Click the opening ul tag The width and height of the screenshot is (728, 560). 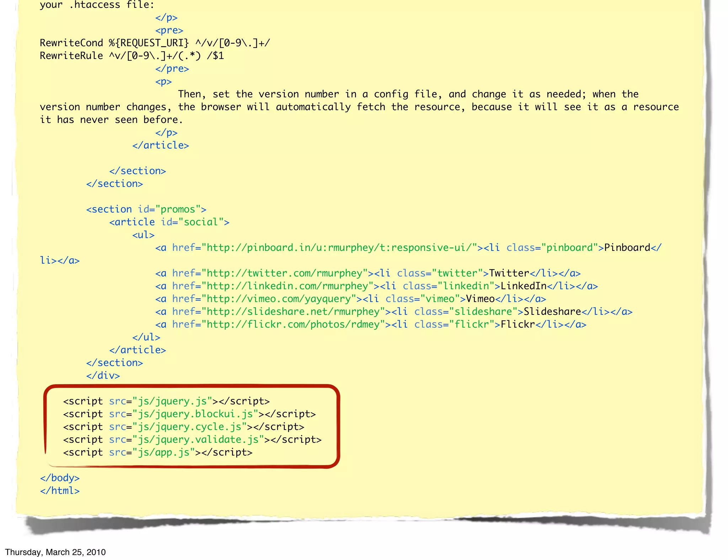coord(143,235)
